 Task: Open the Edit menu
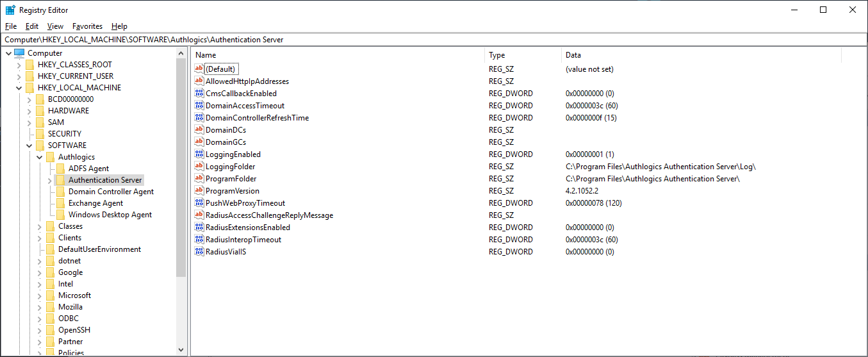click(x=32, y=26)
